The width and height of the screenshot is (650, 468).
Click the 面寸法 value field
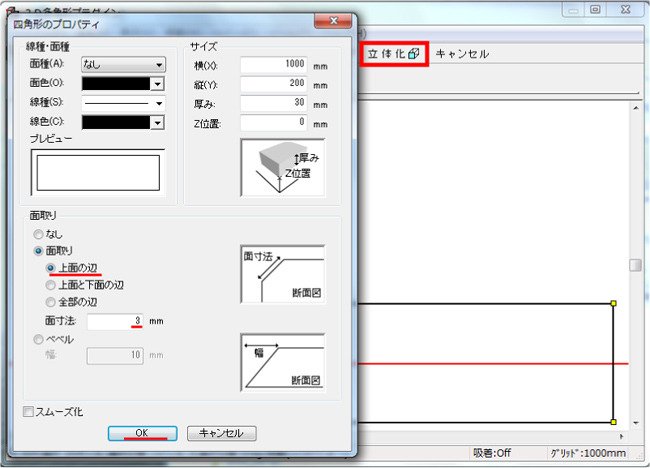click(x=115, y=321)
